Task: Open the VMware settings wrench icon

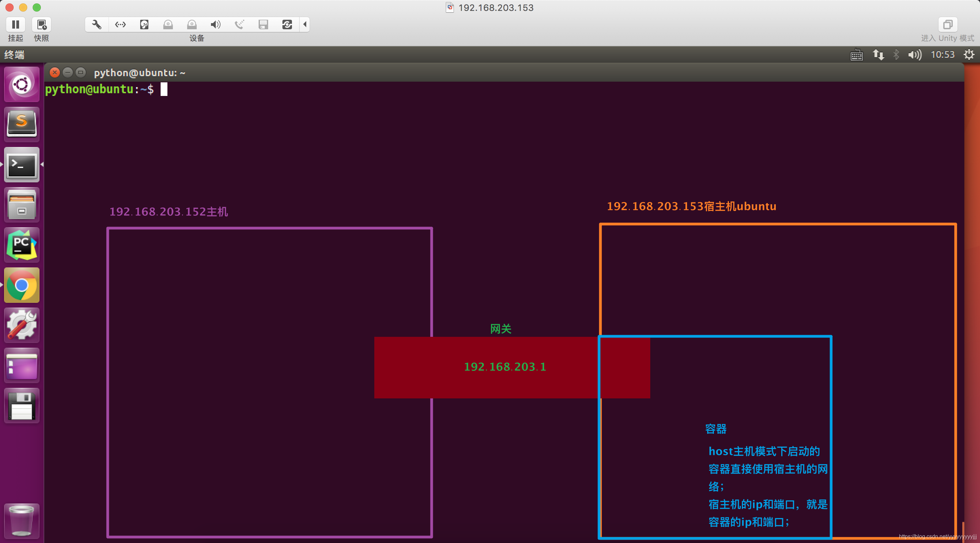Action: [97, 25]
